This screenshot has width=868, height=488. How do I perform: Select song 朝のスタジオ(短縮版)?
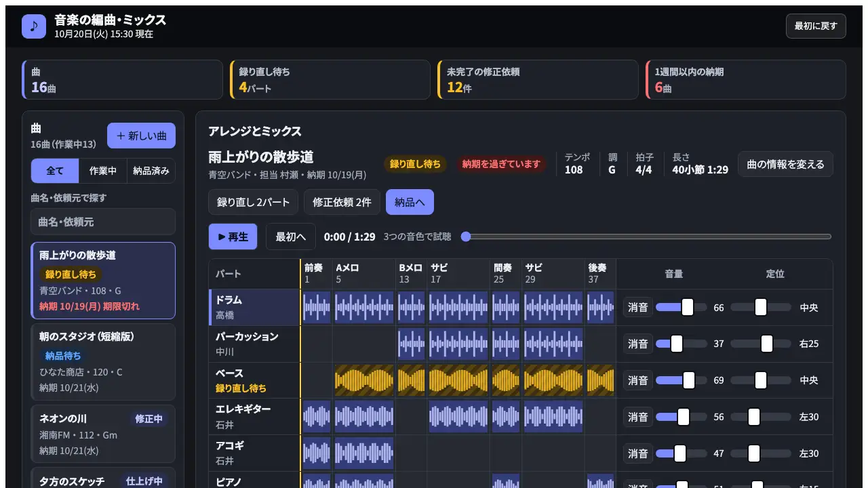(103, 362)
